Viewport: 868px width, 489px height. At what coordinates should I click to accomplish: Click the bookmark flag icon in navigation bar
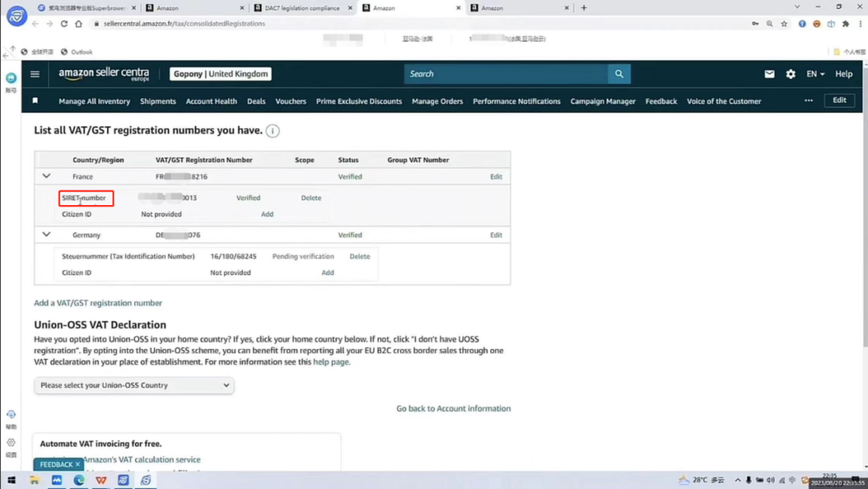coord(35,101)
